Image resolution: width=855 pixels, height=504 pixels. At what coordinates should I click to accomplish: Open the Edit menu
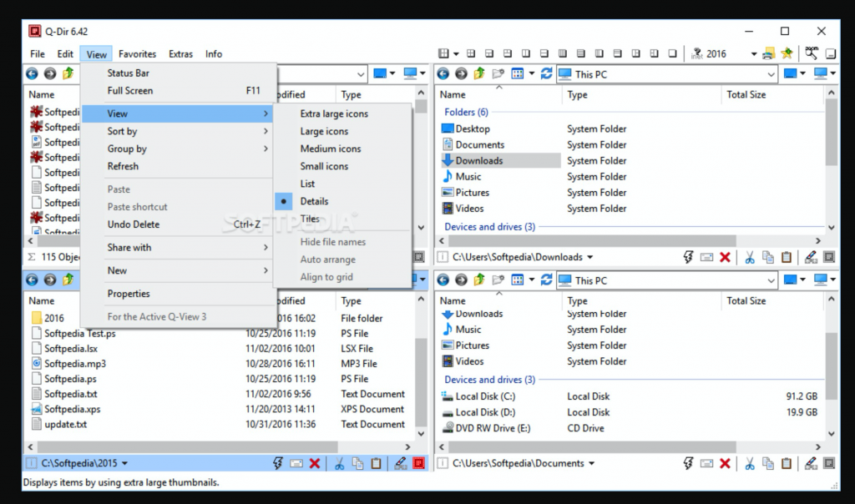tap(65, 53)
